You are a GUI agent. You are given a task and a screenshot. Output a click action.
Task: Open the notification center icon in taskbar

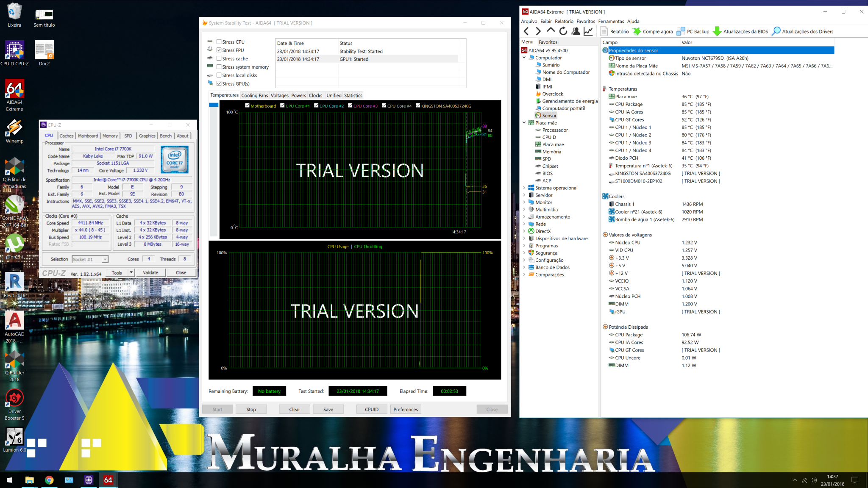tap(855, 480)
